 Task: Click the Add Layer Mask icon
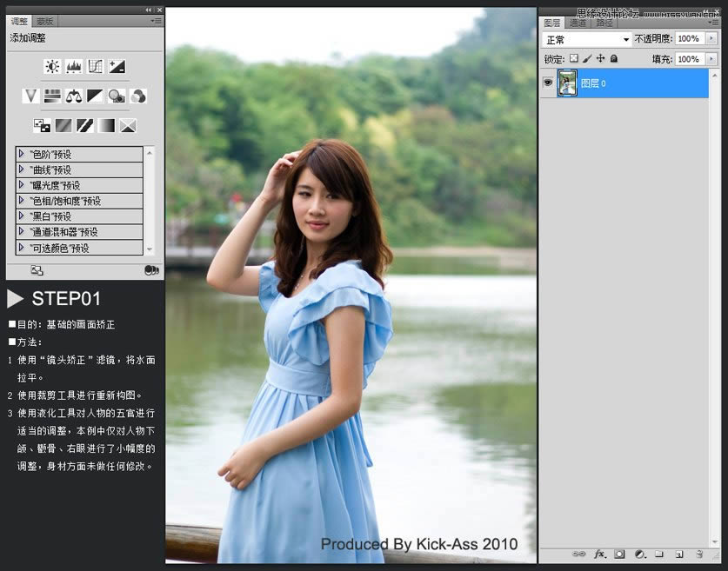pos(619,554)
